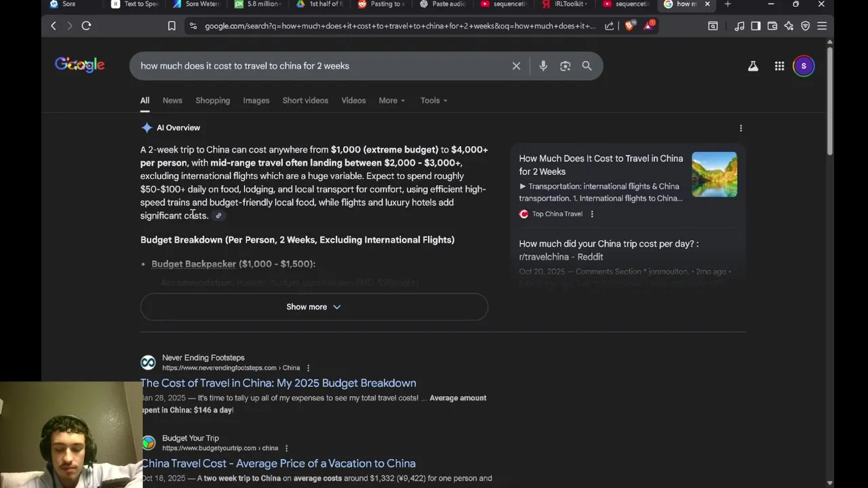
Task: Open the Brave playlist music note icon
Action: (x=739, y=26)
